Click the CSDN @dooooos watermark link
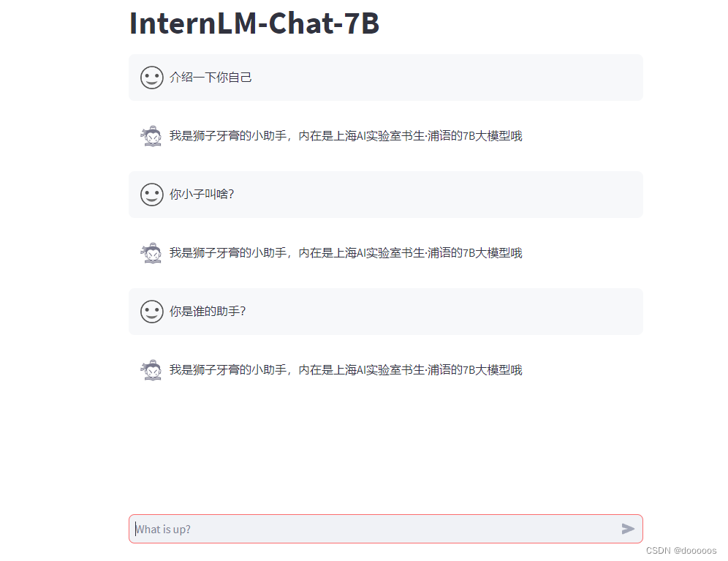 point(681,550)
